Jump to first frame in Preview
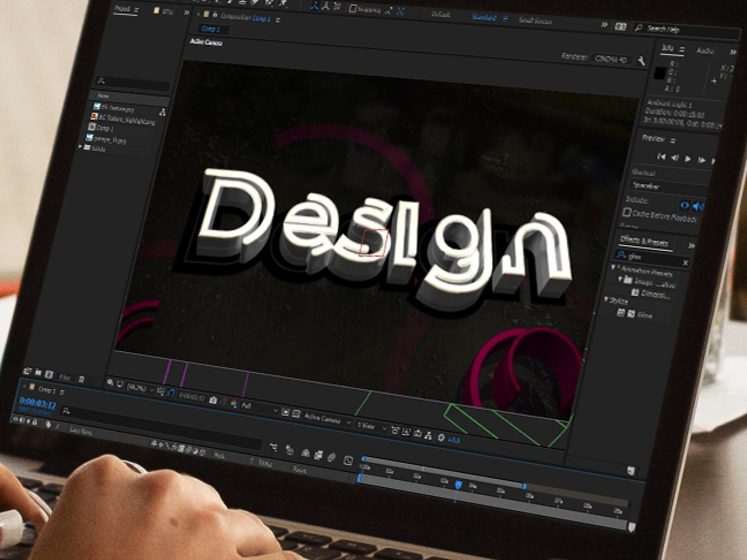Viewport: 747px width, 560px height. click(661, 156)
